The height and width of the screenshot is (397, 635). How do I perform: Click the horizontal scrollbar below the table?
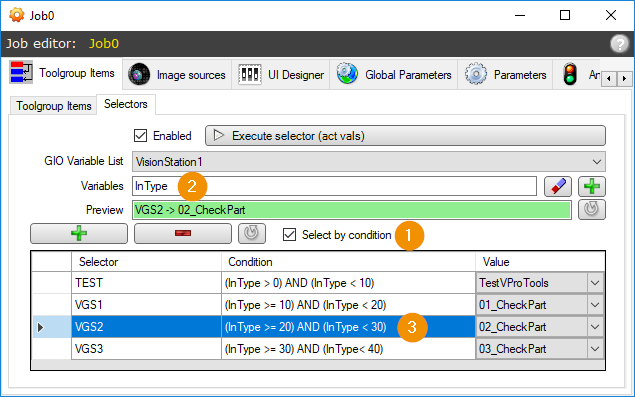coord(318,364)
